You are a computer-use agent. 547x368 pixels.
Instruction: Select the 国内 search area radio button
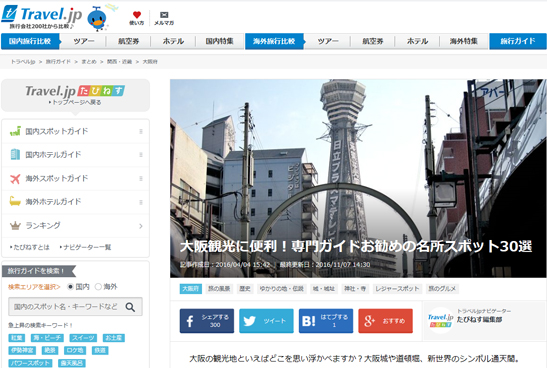pyautogui.click(x=70, y=287)
